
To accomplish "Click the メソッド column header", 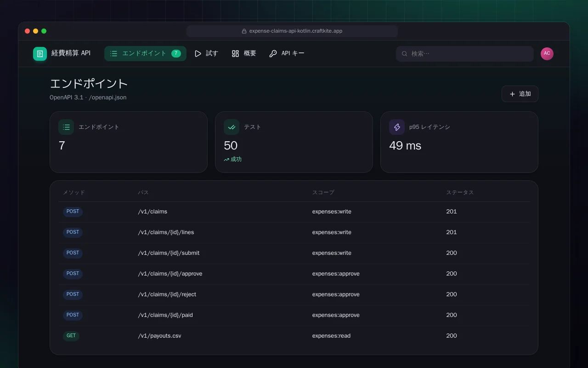I will click(x=74, y=192).
